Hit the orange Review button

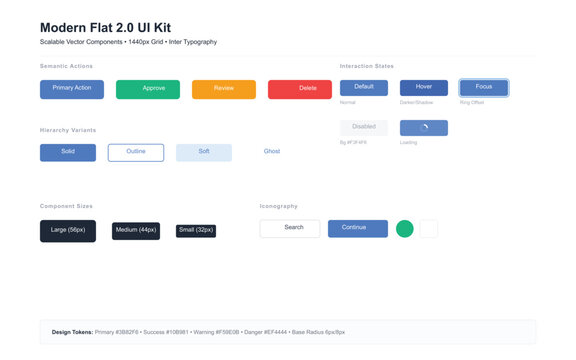tap(224, 89)
